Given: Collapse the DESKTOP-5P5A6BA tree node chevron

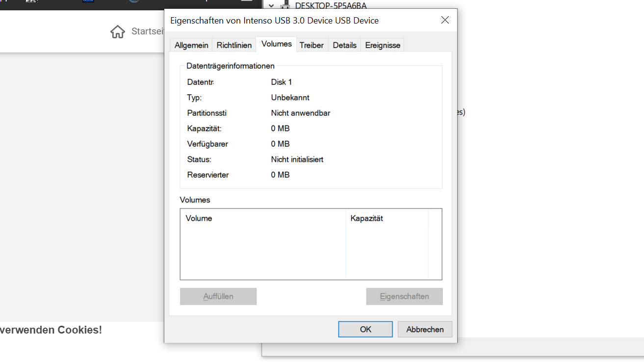Looking at the screenshot, I should click(x=271, y=5).
